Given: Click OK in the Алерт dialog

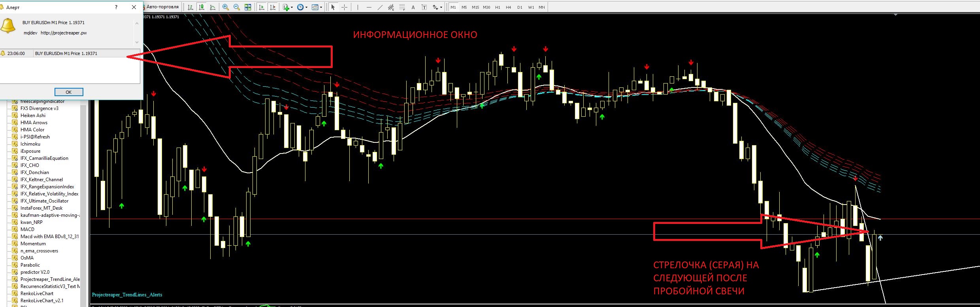Looking at the screenshot, I should pyautogui.click(x=69, y=92).
